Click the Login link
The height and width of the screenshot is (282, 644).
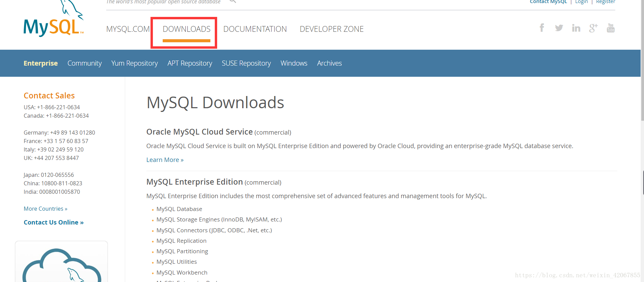click(581, 2)
